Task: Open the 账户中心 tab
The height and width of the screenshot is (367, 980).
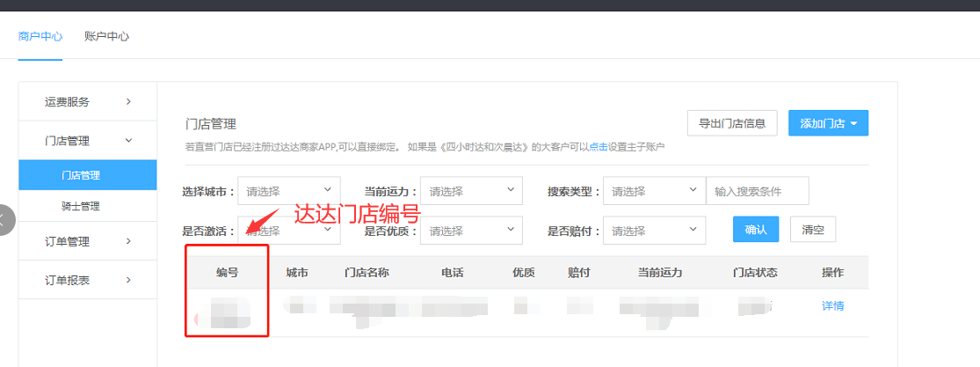Action: click(x=107, y=36)
